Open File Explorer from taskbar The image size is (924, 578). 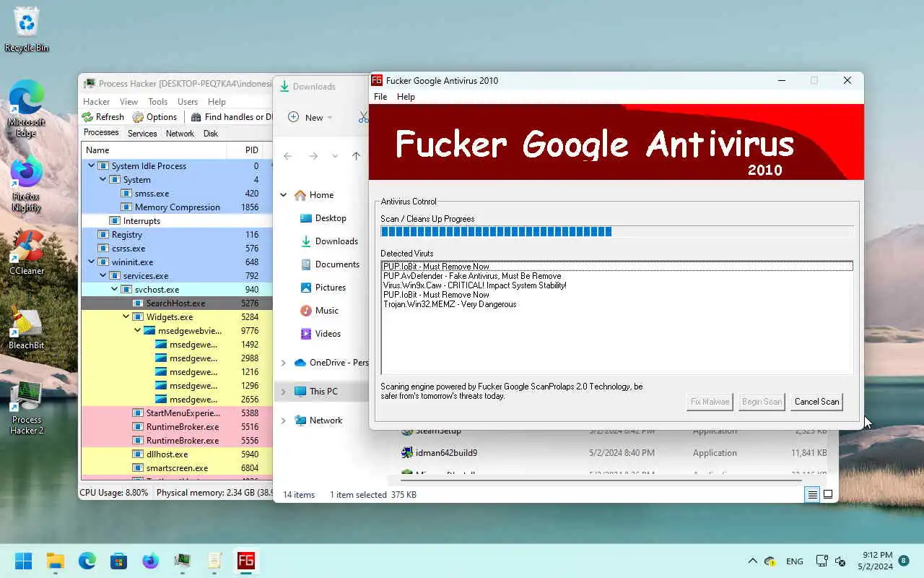tap(55, 561)
